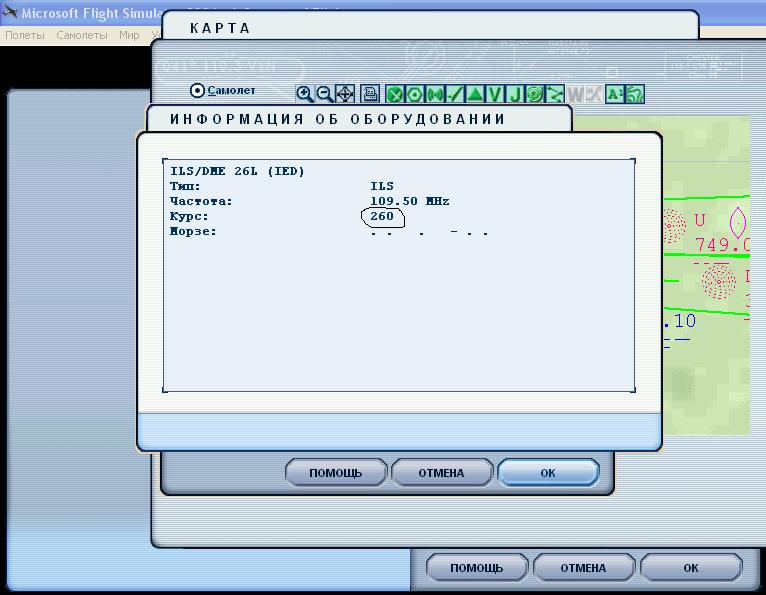The width and height of the screenshot is (766, 595).
Task: Toggle Jet airways J icon
Action: [514, 94]
